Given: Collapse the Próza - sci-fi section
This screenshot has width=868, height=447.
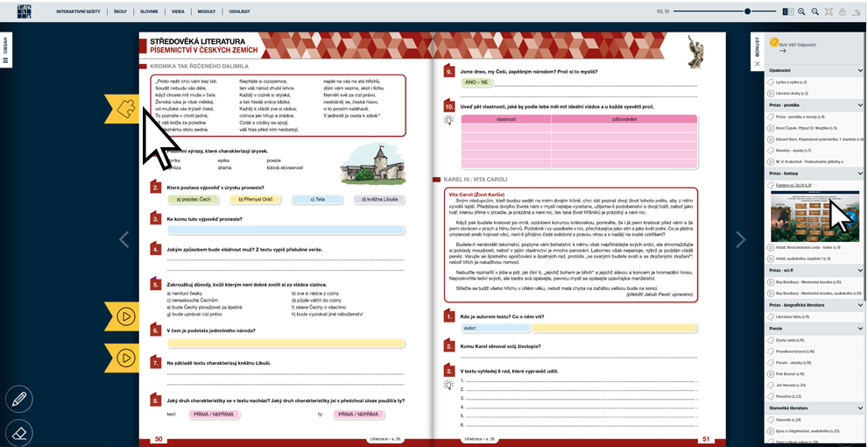Looking at the screenshot, I should point(860,270).
